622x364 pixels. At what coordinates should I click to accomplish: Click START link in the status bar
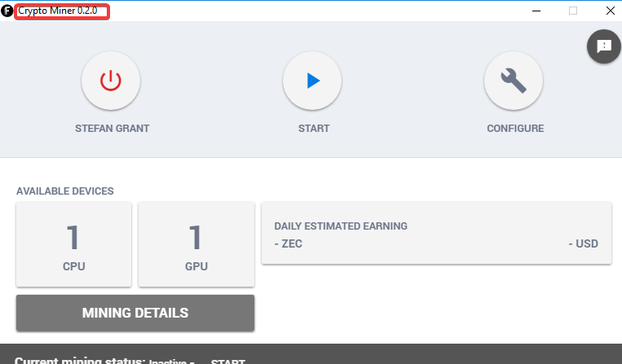click(228, 361)
